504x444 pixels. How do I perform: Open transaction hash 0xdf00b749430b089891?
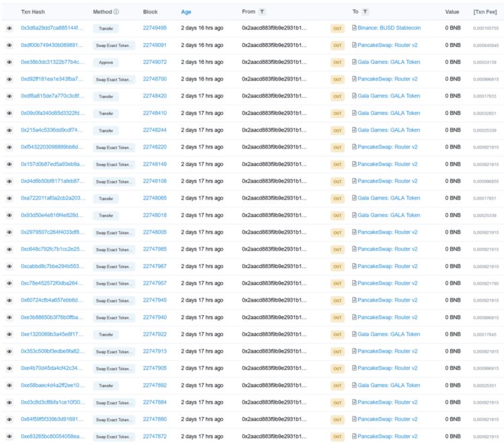[x=52, y=45]
